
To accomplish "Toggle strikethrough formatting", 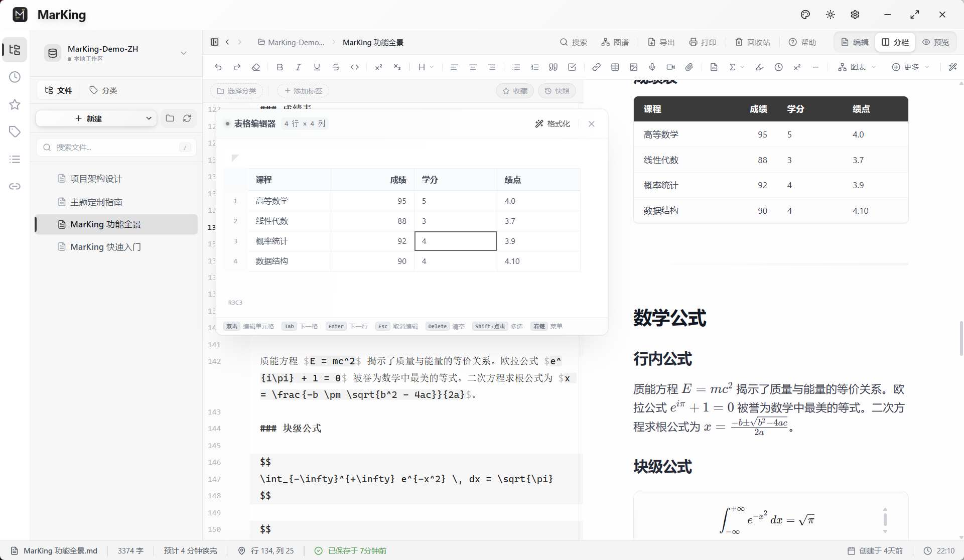I will coord(336,67).
